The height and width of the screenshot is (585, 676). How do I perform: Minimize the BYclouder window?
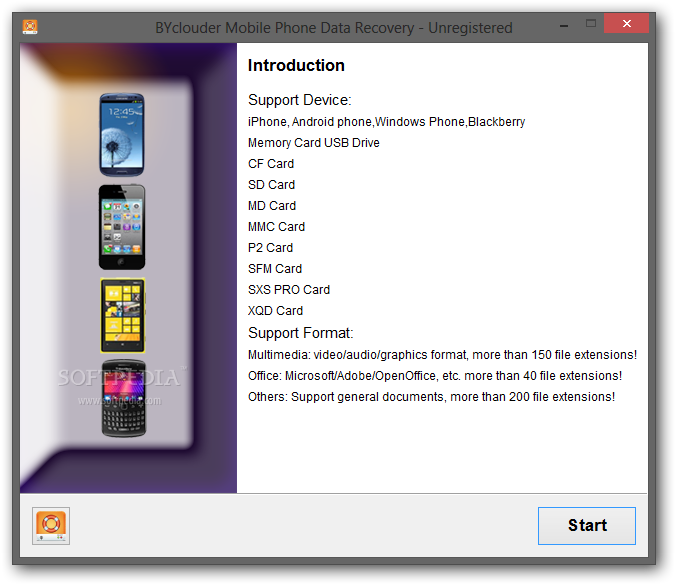[564, 26]
